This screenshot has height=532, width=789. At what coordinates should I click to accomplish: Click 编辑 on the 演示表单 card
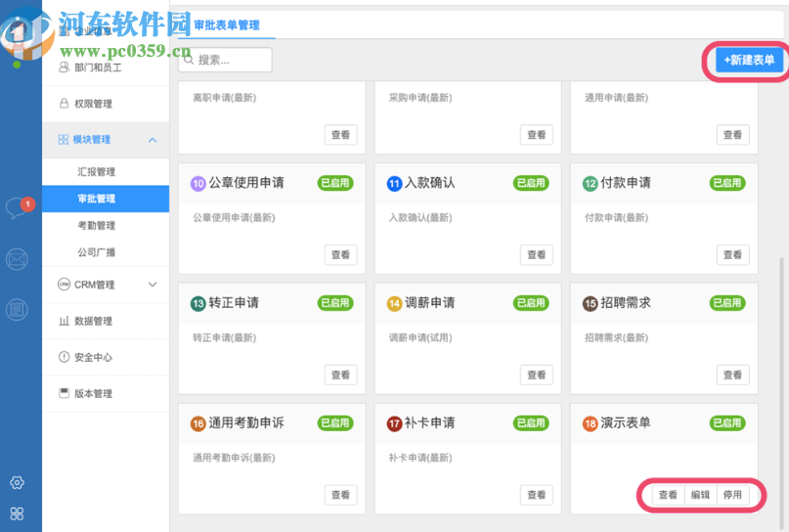[x=700, y=495]
